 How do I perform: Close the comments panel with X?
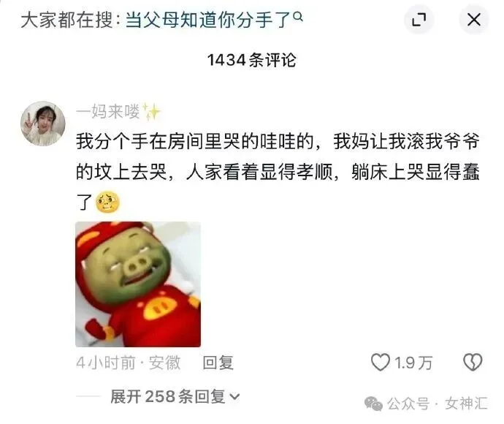[x=474, y=20]
